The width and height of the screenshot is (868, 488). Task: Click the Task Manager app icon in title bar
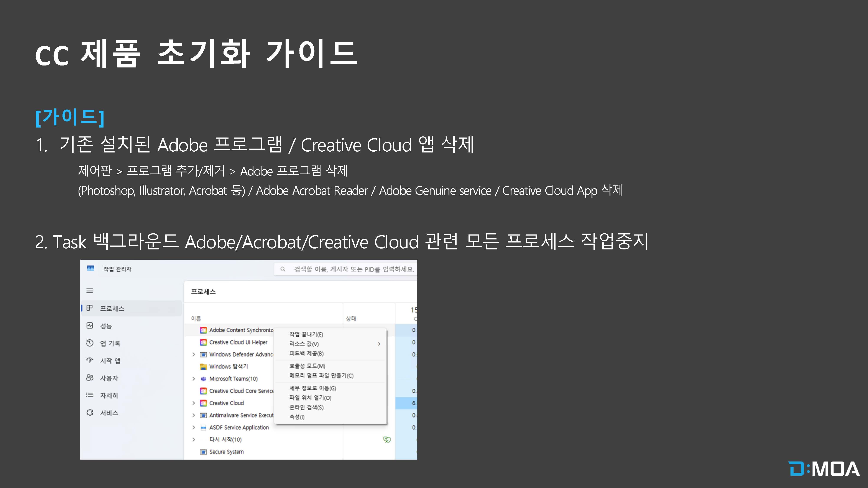(x=90, y=268)
